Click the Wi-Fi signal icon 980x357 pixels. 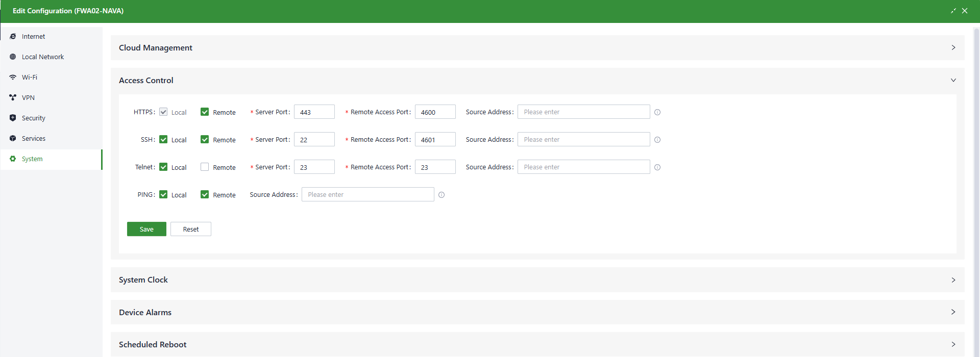pos(13,77)
